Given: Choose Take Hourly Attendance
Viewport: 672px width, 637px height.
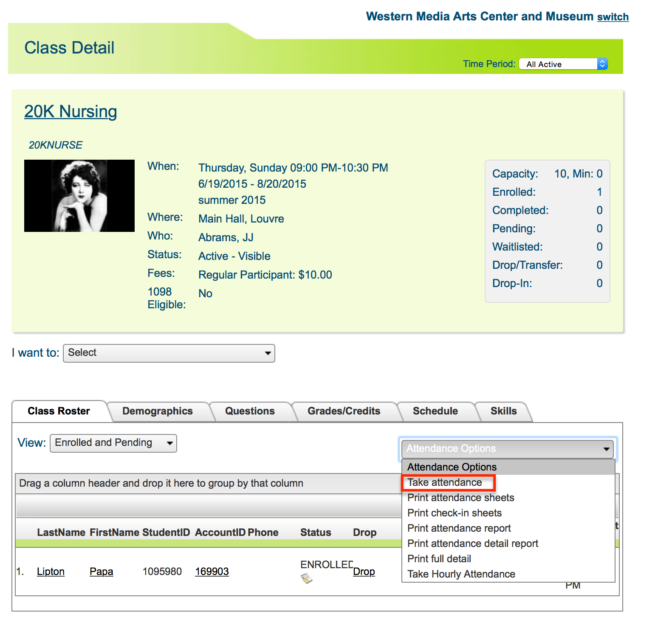Looking at the screenshot, I should (461, 574).
